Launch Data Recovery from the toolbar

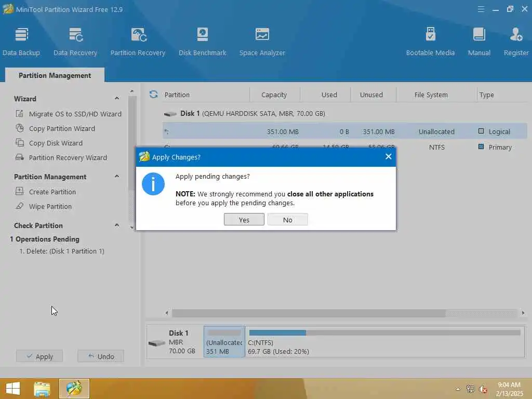(75, 42)
